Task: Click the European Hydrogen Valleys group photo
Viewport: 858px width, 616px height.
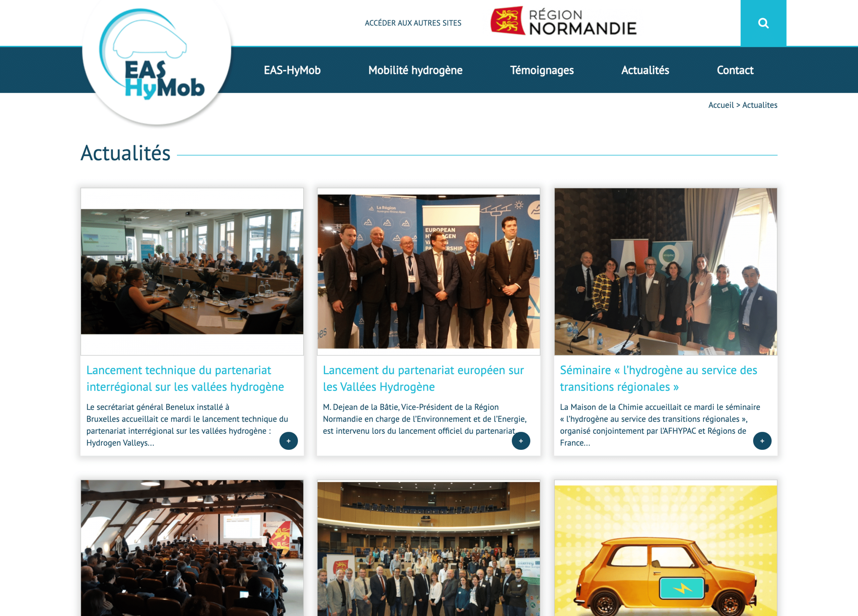Action: coord(429,272)
